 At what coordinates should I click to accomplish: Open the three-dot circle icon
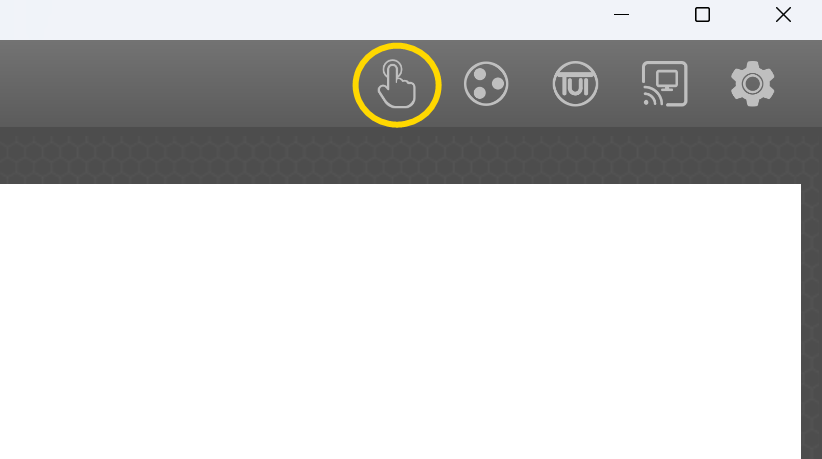point(486,84)
